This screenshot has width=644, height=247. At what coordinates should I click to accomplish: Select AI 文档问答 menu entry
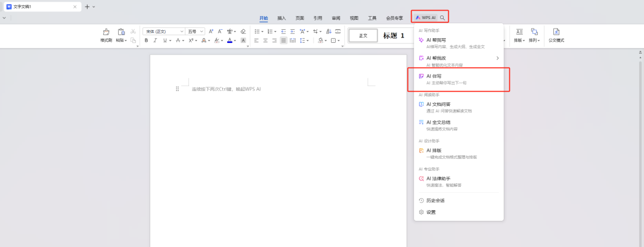tap(459, 107)
